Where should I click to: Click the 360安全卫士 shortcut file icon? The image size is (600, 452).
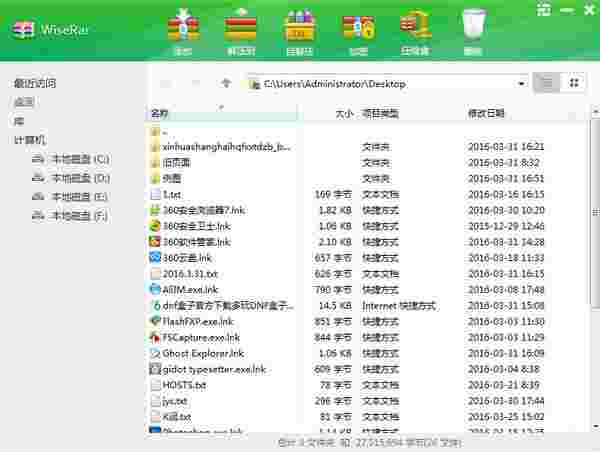155,226
